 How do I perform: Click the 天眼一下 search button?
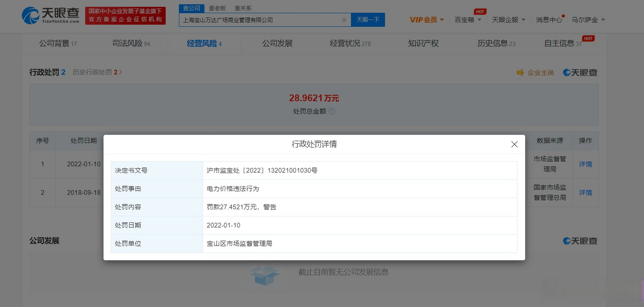tap(368, 20)
